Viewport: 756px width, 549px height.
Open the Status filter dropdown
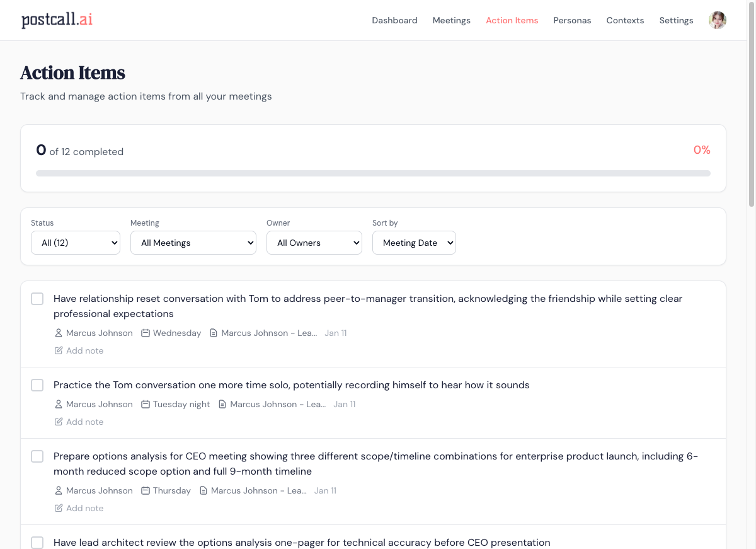point(76,243)
